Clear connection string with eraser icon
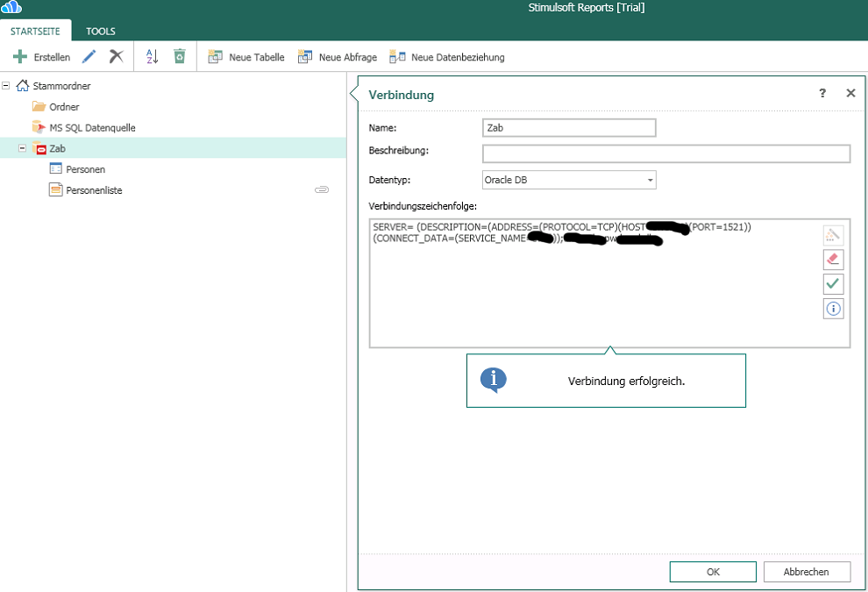868x592 pixels. coord(833,259)
